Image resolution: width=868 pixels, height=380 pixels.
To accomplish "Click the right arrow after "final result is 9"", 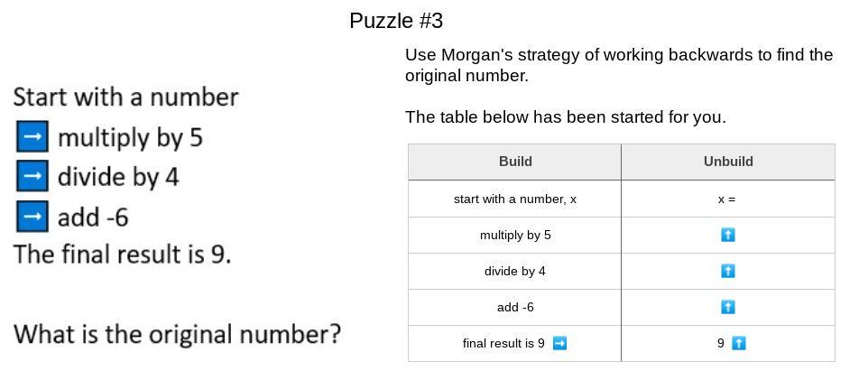I will (x=559, y=343).
